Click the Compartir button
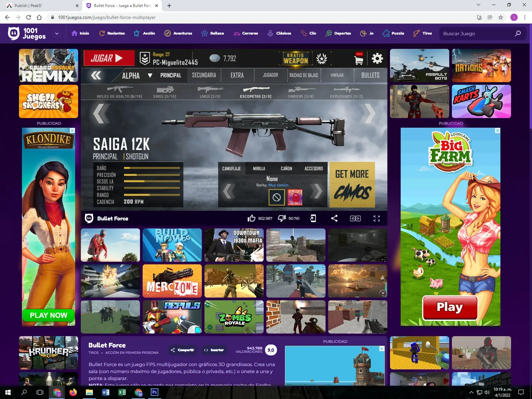The width and height of the screenshot is (532, 399). coord(182,350)
